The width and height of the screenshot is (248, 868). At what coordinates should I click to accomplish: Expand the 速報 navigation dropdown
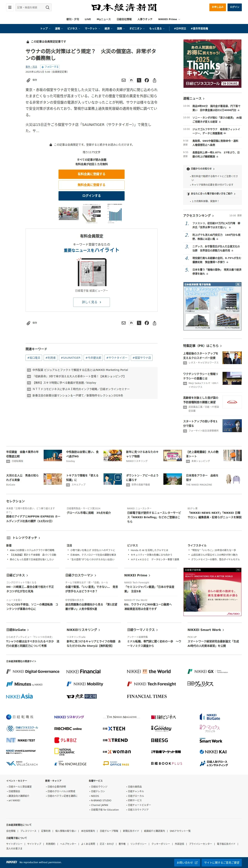click(59, 29)
